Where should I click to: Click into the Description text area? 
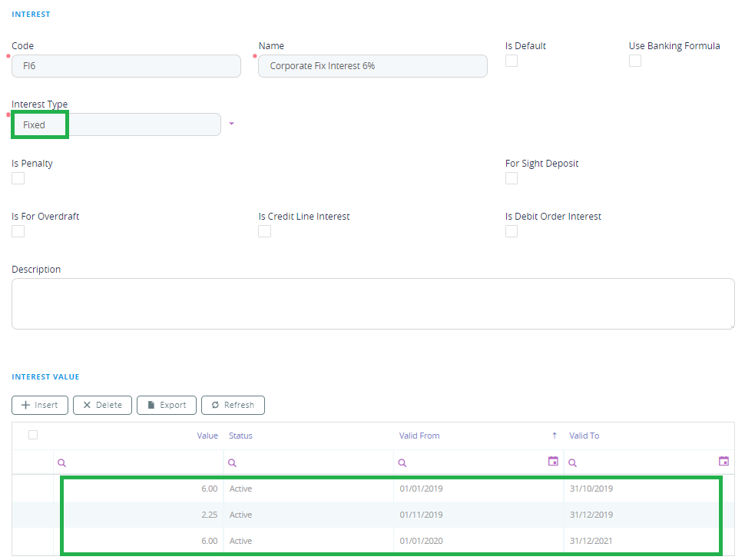[x=372, y=303]
